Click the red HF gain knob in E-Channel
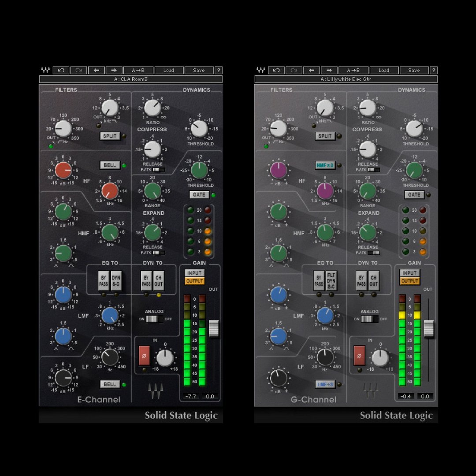Screen dimensions: 476x476 pyautogui.click(x=63, y=170)
